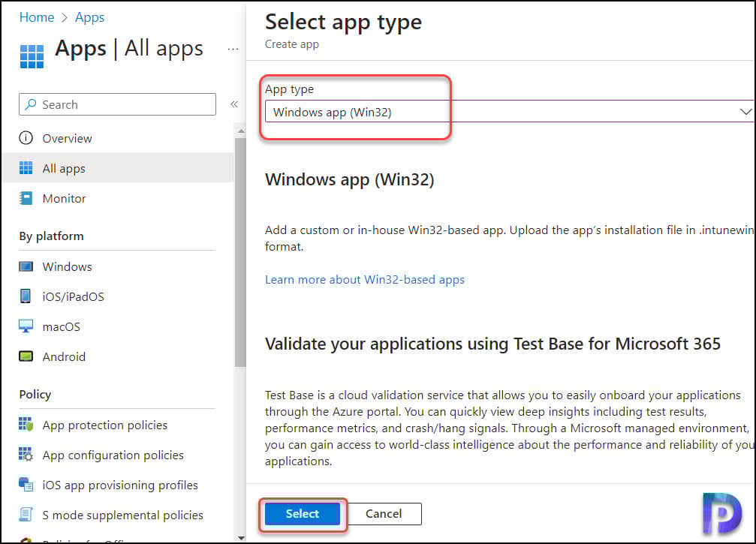
Task: Click the sidebar scrollbar thumb
Action: point(240,252)
